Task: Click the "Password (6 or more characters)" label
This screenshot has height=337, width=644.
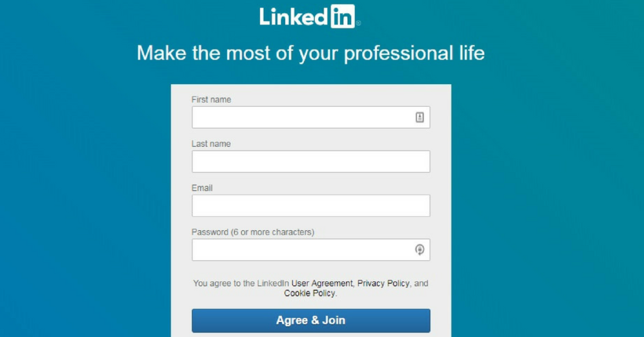Action: pyautogui.click(x=253, y=233)
